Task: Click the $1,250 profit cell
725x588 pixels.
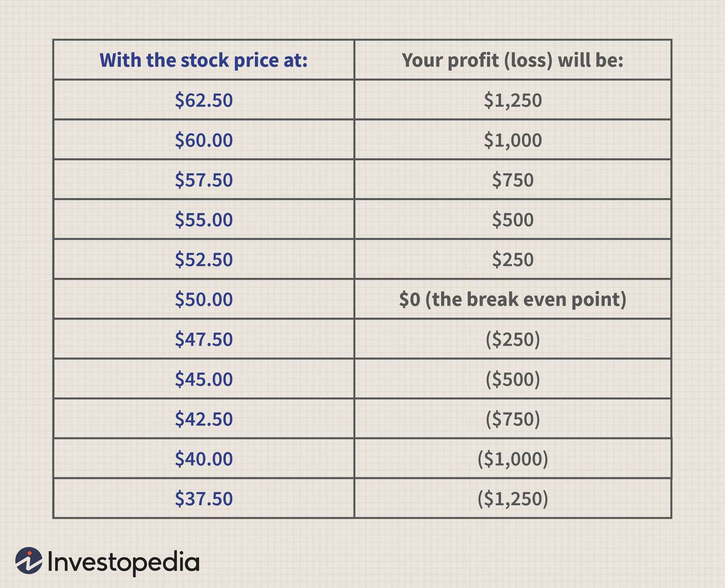Action: point(513,100)
